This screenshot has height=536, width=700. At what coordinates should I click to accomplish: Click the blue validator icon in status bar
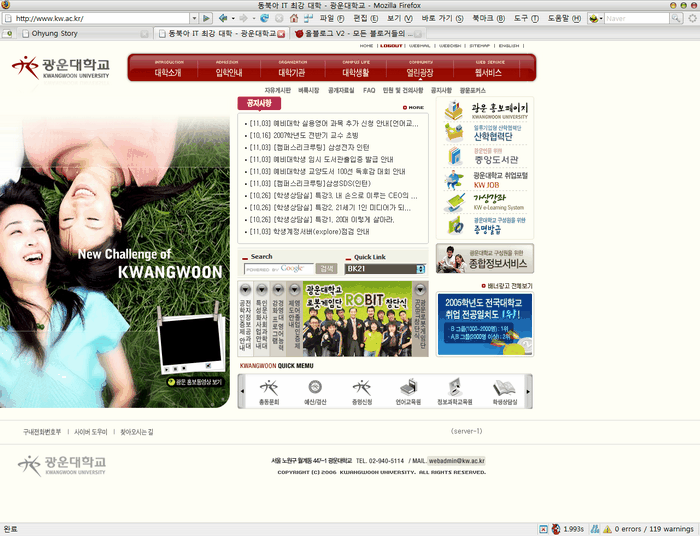click(595, 529)
